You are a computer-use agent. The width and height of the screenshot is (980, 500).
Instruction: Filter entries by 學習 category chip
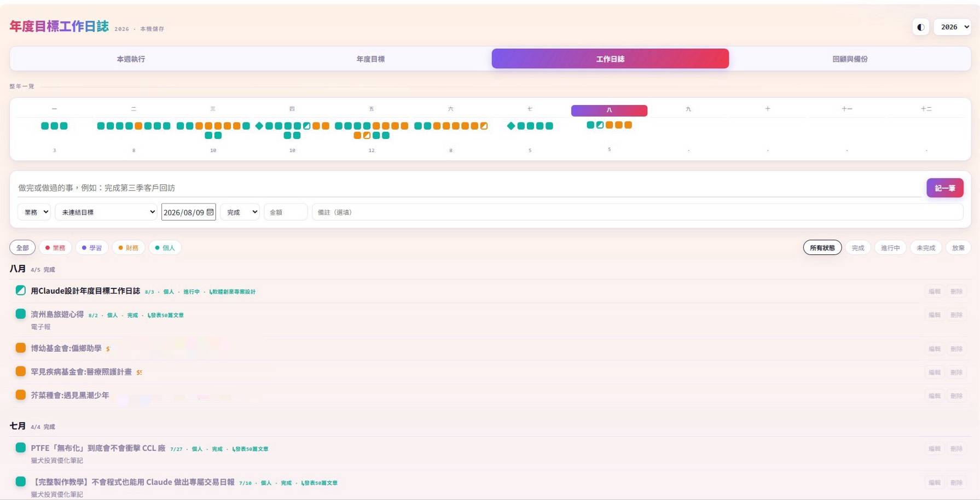92,248
